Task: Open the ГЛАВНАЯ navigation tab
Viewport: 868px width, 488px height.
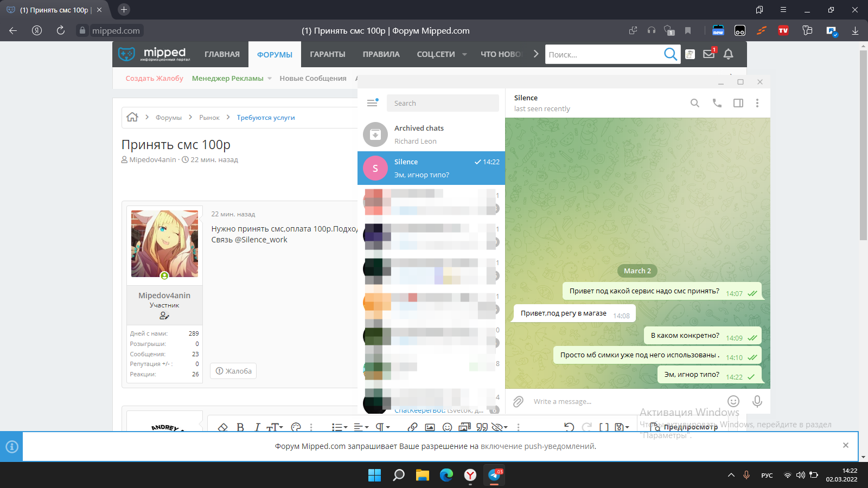Action: pyautogui.click(x=222, y=54)
